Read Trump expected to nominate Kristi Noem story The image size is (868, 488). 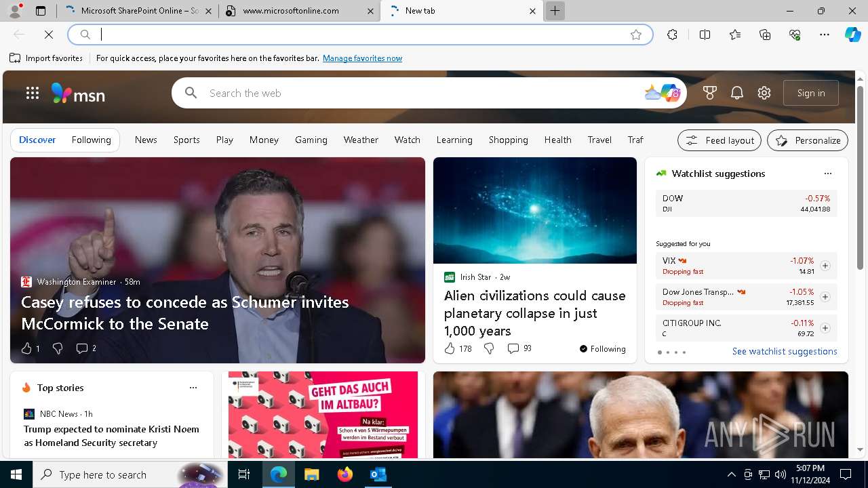click(x=111, y=436)
